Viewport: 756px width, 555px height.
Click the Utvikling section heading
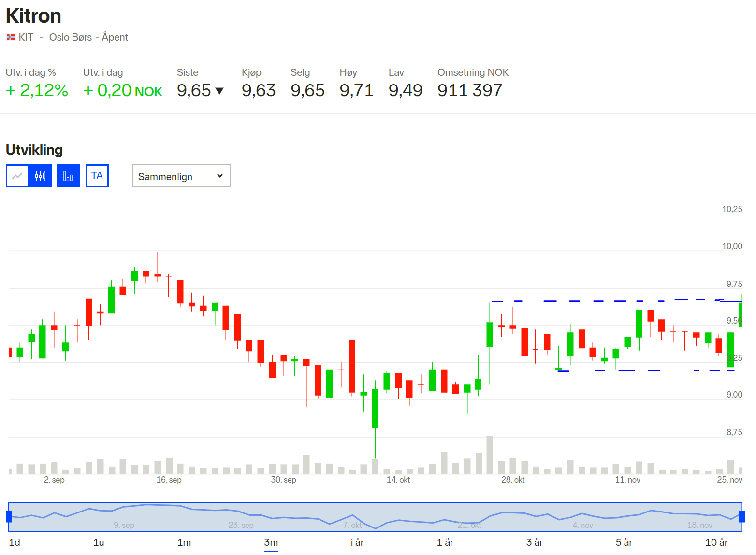click(34, 150)
